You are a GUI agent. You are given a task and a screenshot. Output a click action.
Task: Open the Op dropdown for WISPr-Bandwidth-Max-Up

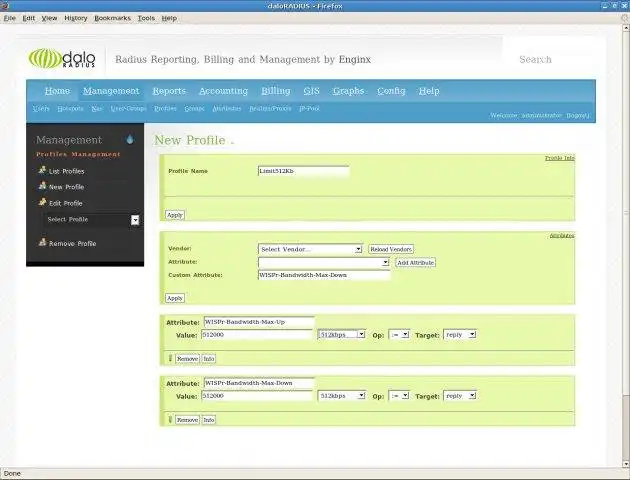point(399,334)
